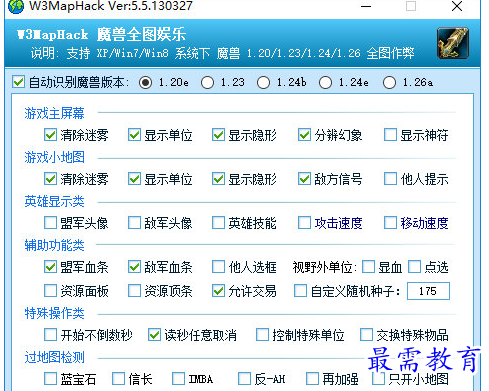This screenshot has height=391, width=489.
Task: Enable 他人选框 checkbox
Action: [x=218, y=267]
